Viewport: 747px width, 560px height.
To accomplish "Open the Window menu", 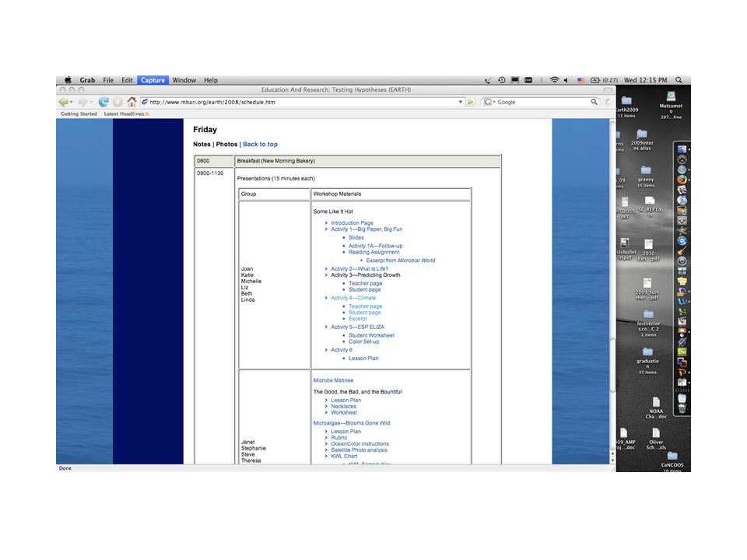I will click(x=184, y=80).
